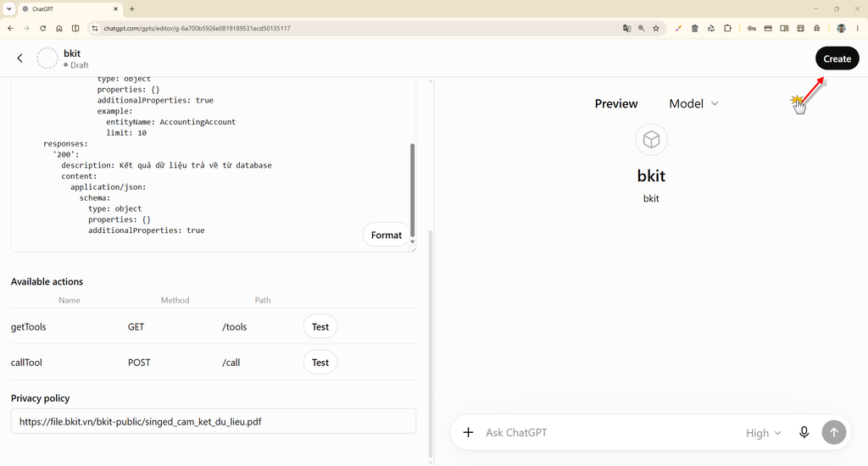Click the callTool action name
Screen dimensions: 868x466
click(x=26, y=362)
